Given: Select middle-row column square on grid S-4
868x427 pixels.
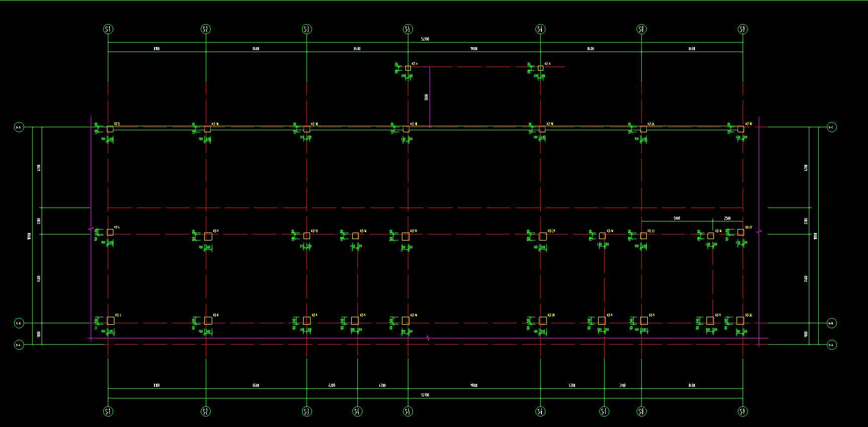Looking at the screenshot, I should tap(355, 236).
